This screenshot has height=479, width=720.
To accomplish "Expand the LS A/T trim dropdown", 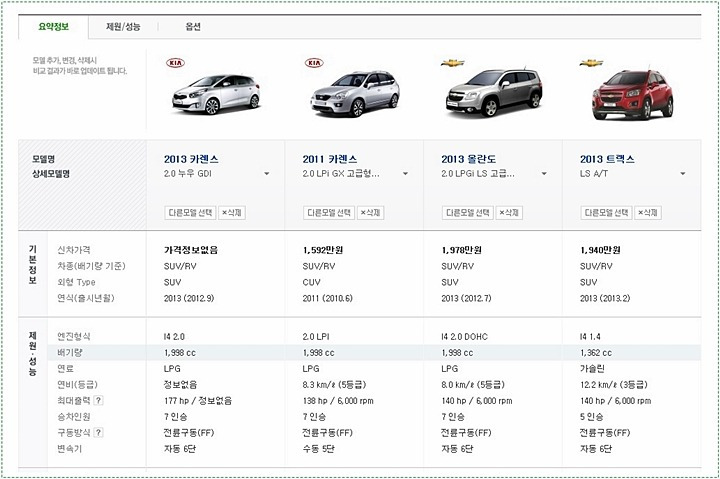I will (x=682, y=174).
